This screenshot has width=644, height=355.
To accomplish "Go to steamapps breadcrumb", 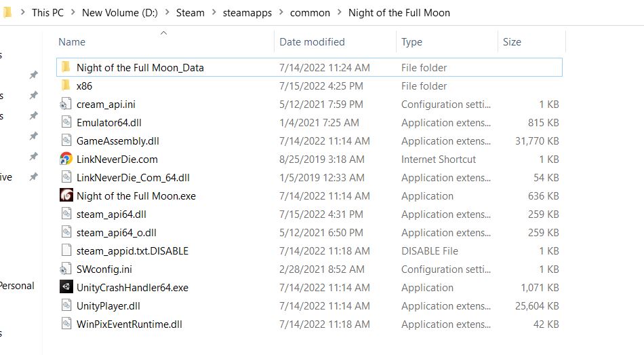I will click(247, 13).
